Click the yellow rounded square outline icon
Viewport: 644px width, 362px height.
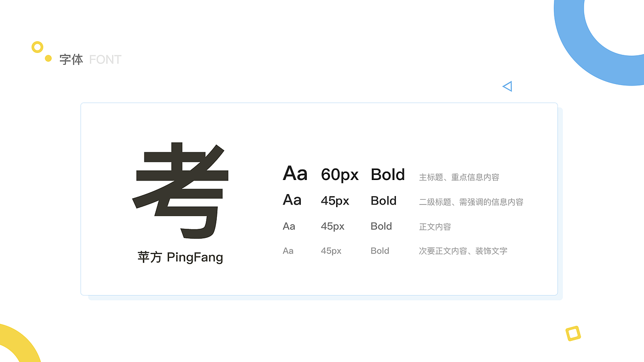coord(573,333)
